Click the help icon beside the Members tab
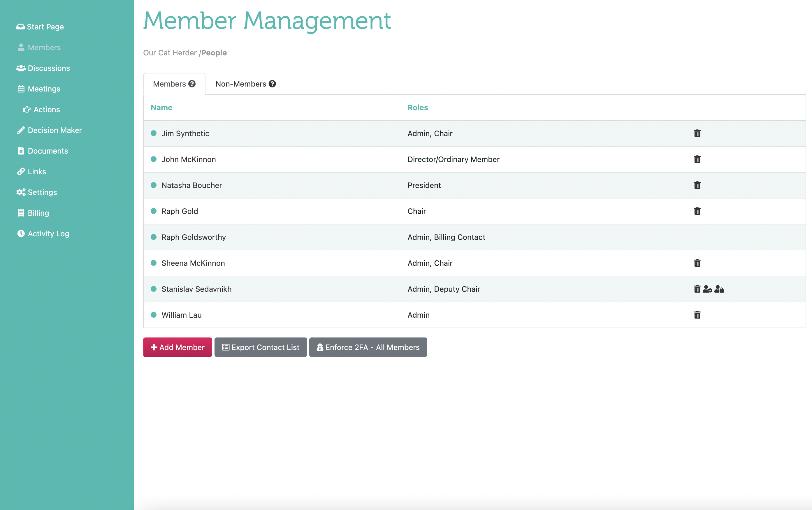The height and width of the screenshot is (510, 812). click(x=191, y=84)
